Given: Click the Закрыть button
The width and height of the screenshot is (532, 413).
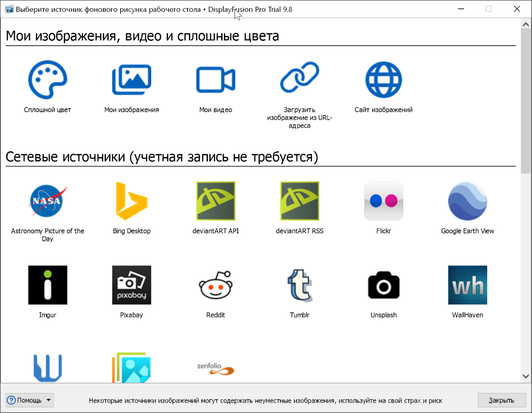Looking at the screenshot, I should pyautogui.click(x=501, y=400).
